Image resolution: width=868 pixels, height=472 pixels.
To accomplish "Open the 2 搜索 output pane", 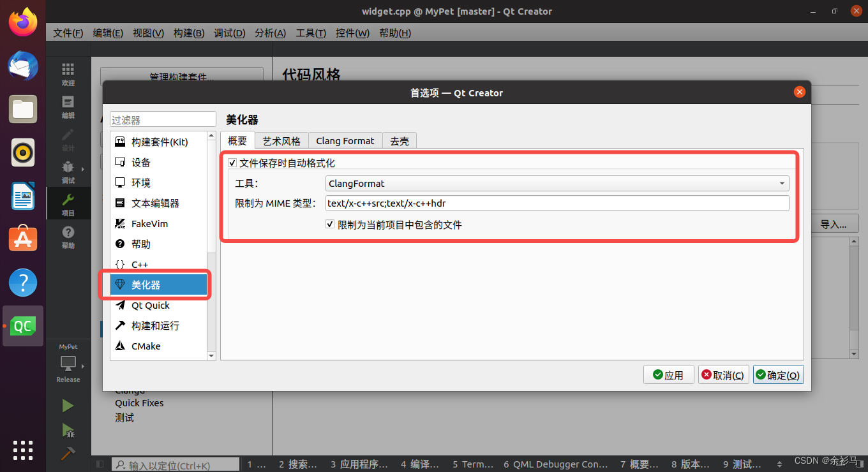I will [x=298, y=464].
